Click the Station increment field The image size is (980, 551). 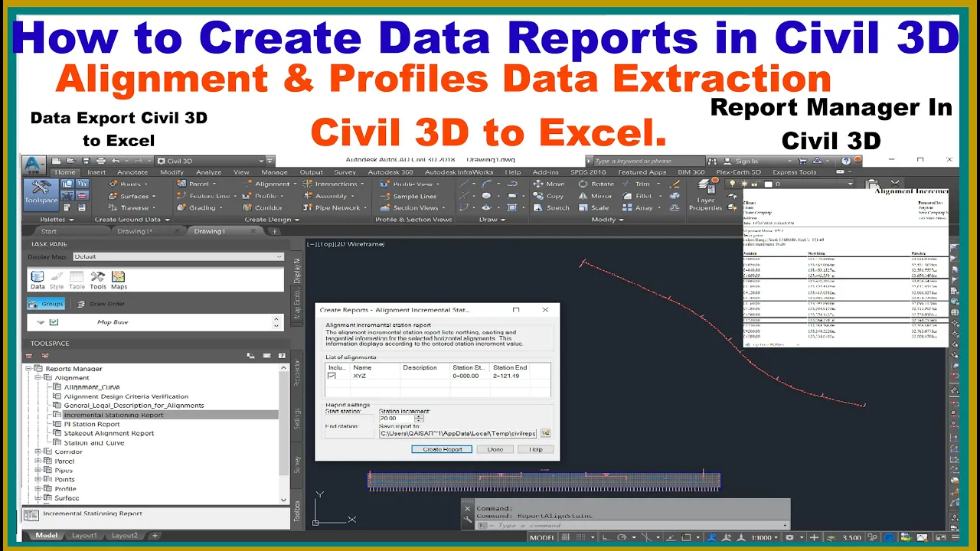click(397, 419)
